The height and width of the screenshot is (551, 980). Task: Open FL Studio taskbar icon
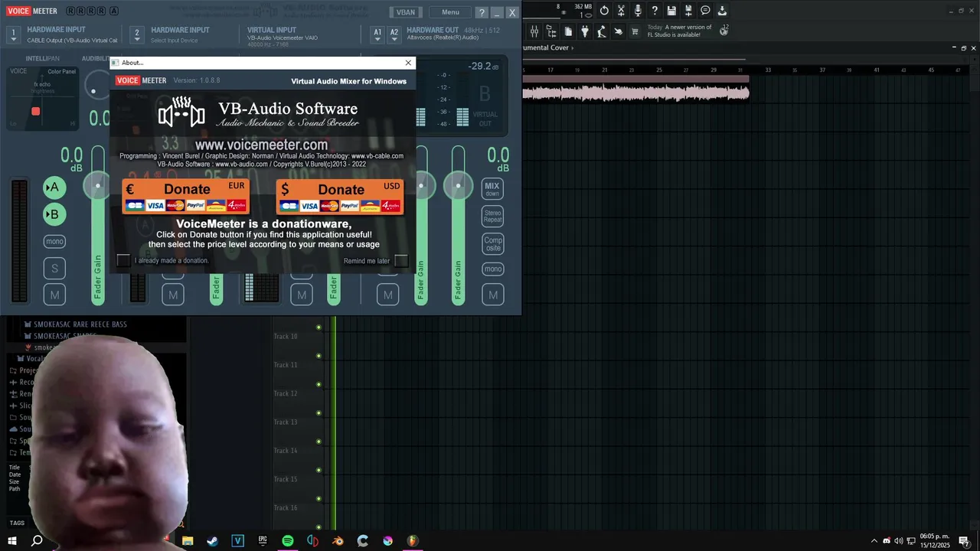pyautogui.click(x=413, y=541)
